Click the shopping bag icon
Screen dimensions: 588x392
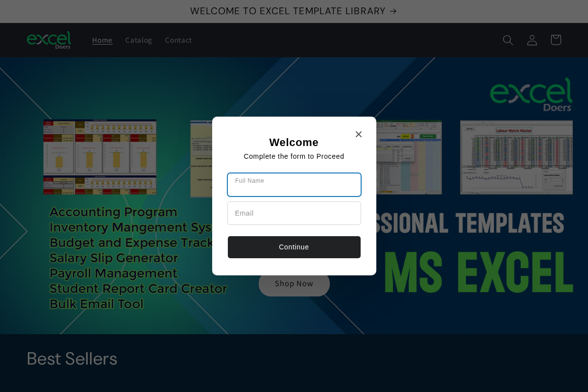click(x=556, y=40)
